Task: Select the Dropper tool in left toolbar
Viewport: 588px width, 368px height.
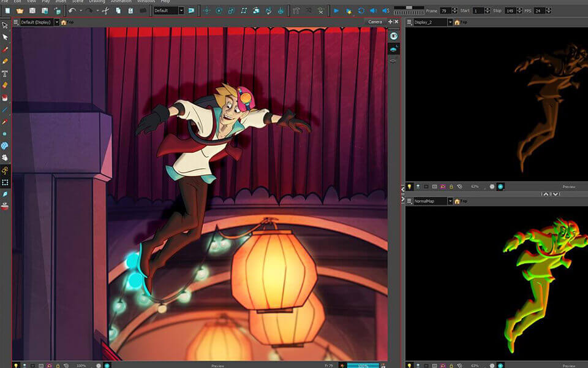Action: click(x=5, y=121)
